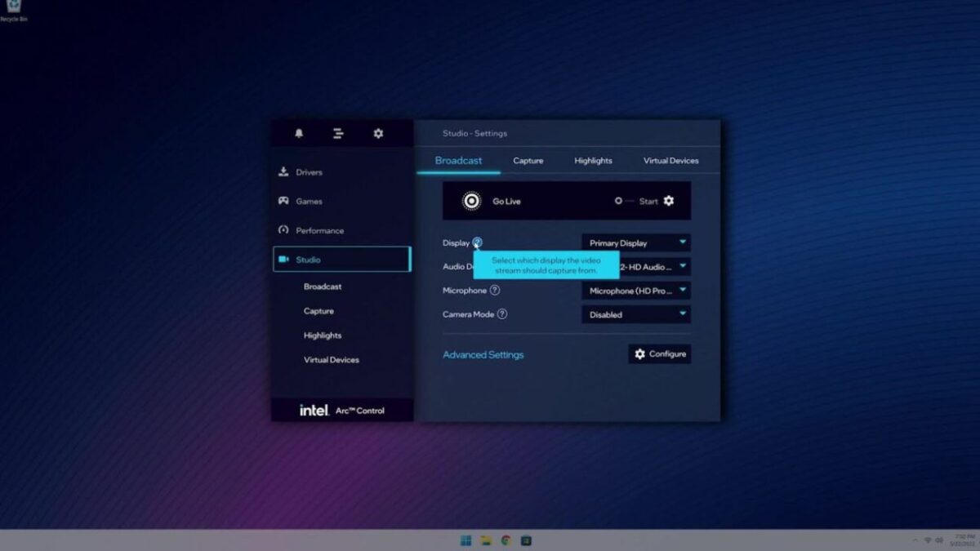Open the Performance gauge icon
980x551 pixels.
tap(283, 230)
